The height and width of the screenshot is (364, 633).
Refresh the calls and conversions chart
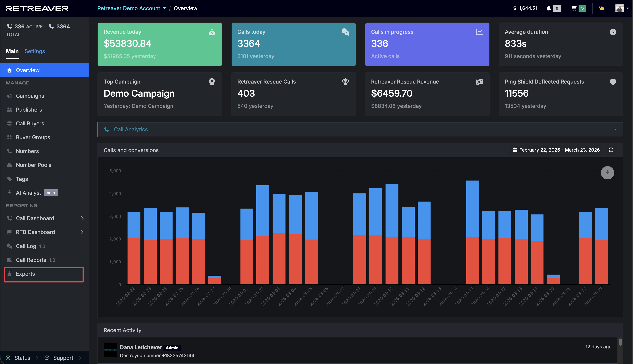[611, 150]
